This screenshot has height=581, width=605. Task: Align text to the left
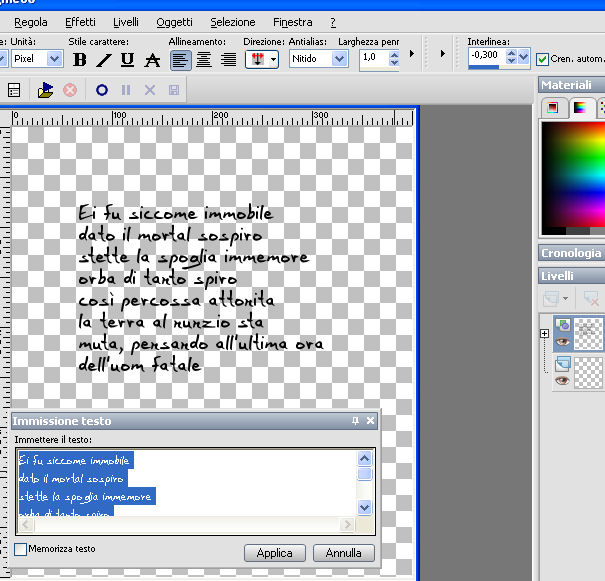click(180, 60)
